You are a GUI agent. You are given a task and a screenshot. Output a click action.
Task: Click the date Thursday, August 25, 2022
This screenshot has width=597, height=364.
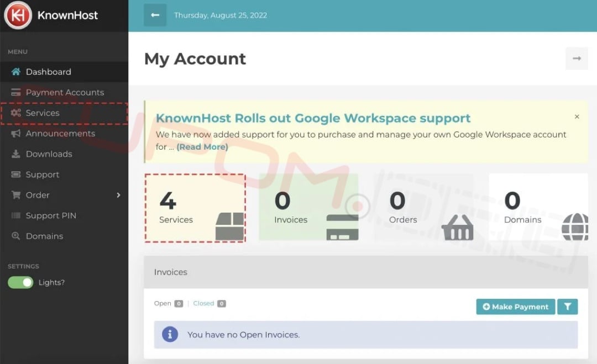click(221, 15)
